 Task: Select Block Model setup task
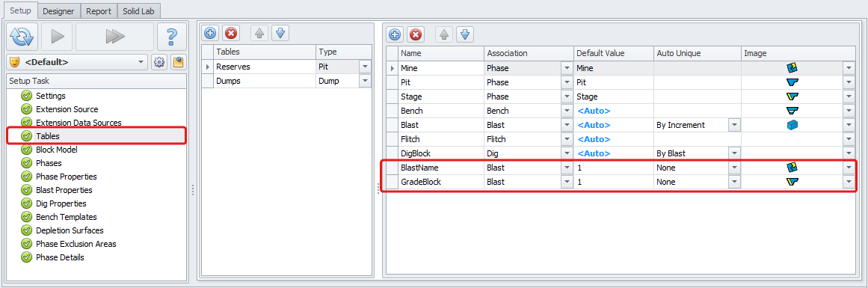click(x=57, y=150)
